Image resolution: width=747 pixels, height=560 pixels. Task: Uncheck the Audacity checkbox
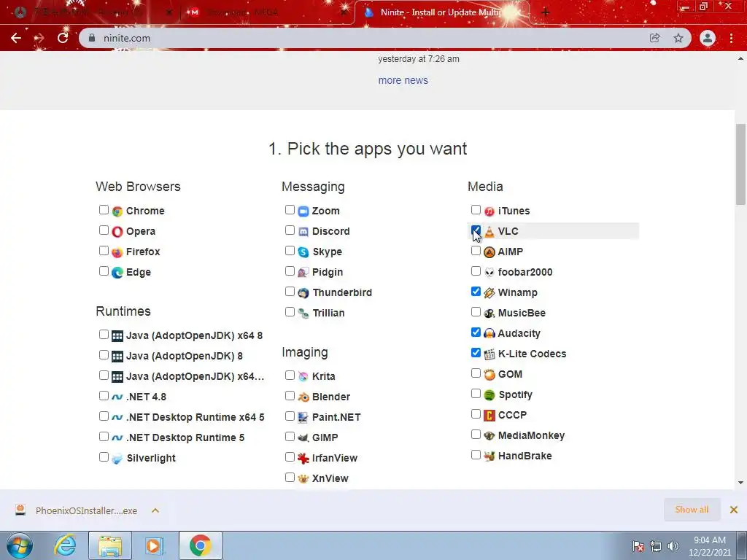click(476, 332)
